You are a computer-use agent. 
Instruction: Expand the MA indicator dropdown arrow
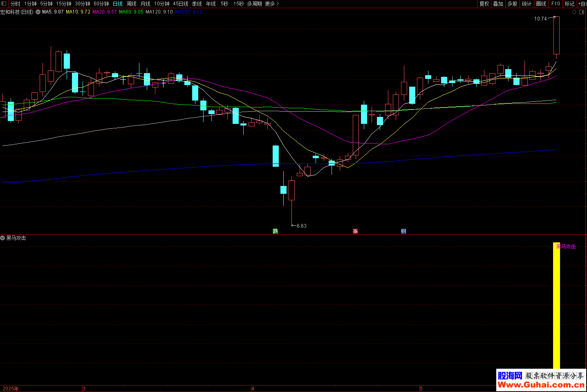(38, 12)
